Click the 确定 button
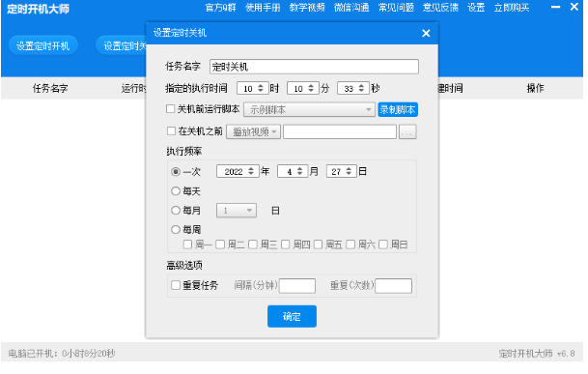 click(x=292, y=316)
